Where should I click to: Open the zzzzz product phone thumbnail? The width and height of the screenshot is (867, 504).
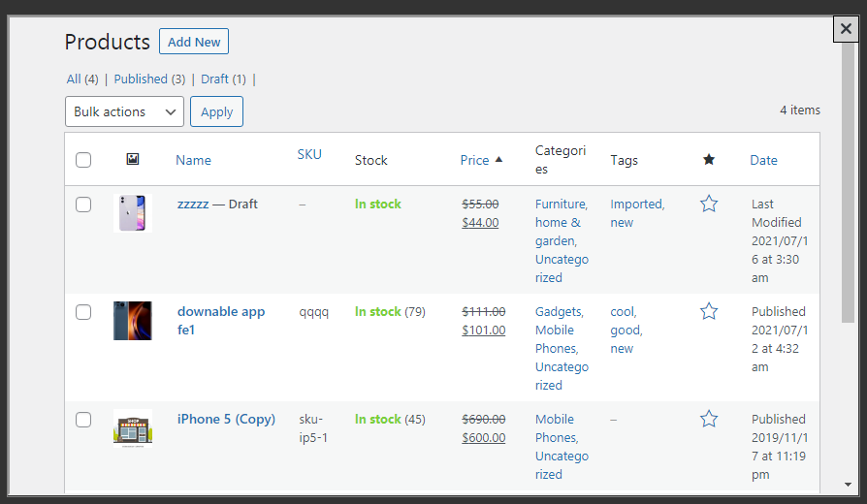(133, 212)
